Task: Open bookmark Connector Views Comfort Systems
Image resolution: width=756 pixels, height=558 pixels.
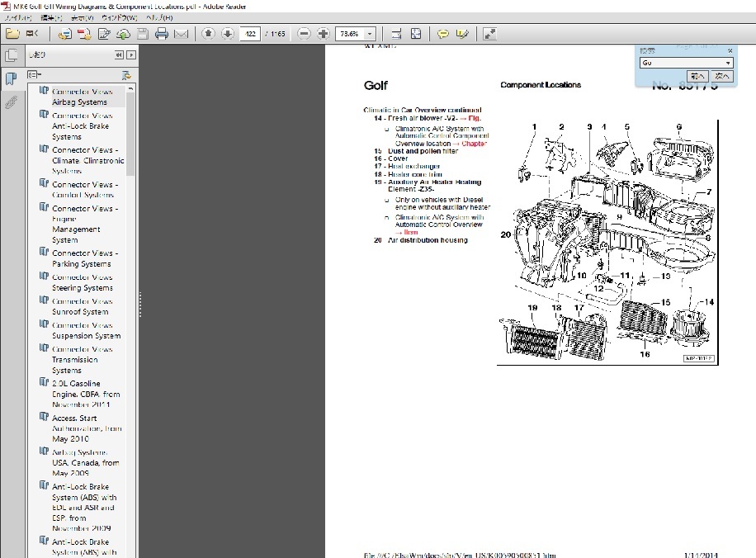Action: pos(85,190)
